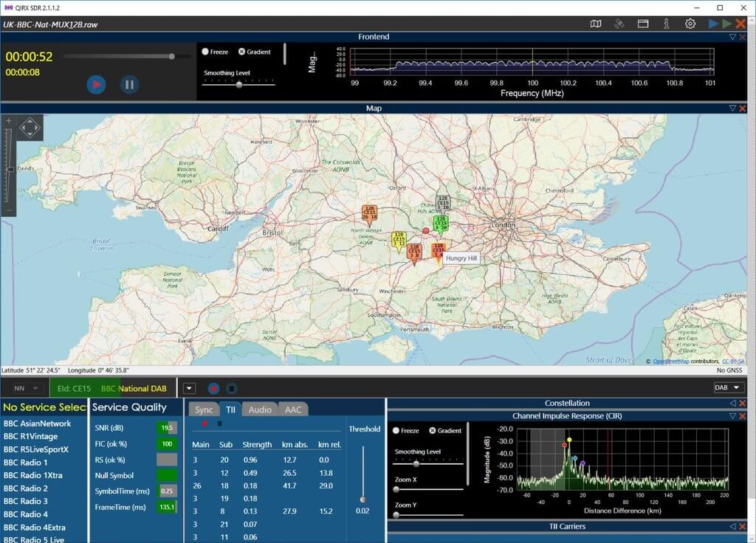
Task: Expand the Constellation panel
Action: (732, 404)
